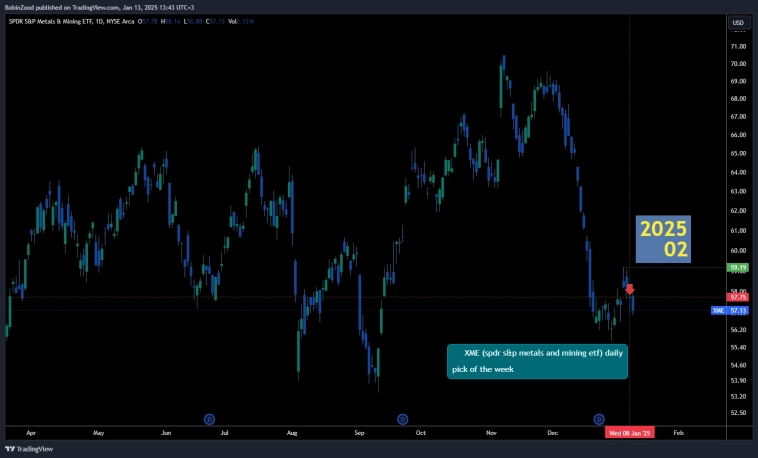Click the high value 58.14
The image size is (758, 458).
point(171,21)
